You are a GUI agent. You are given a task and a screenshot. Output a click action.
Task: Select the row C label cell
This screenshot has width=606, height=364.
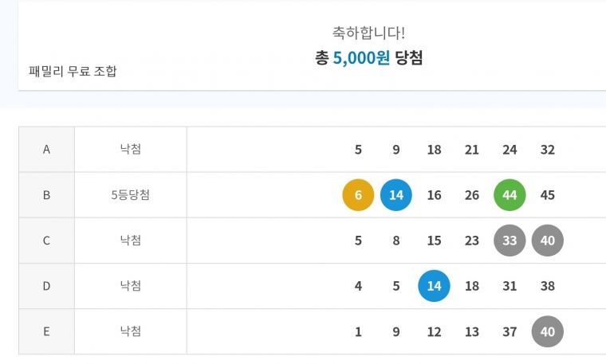46,241
